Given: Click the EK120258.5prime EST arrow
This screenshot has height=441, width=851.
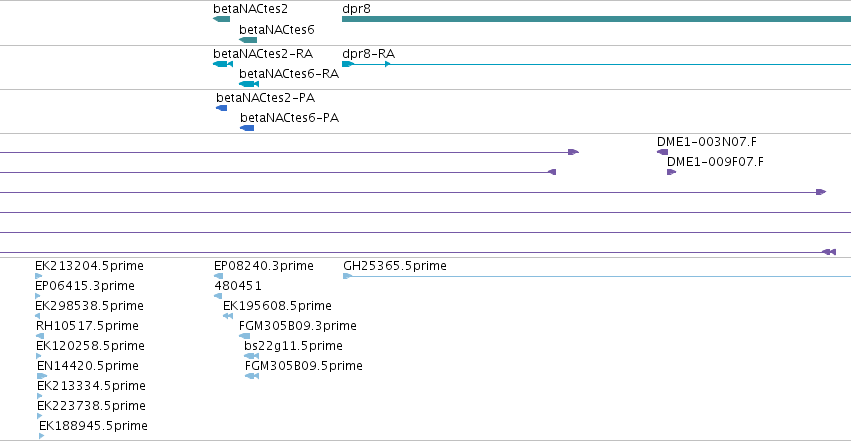Looking at the screenshot, I should click(39, 356).
